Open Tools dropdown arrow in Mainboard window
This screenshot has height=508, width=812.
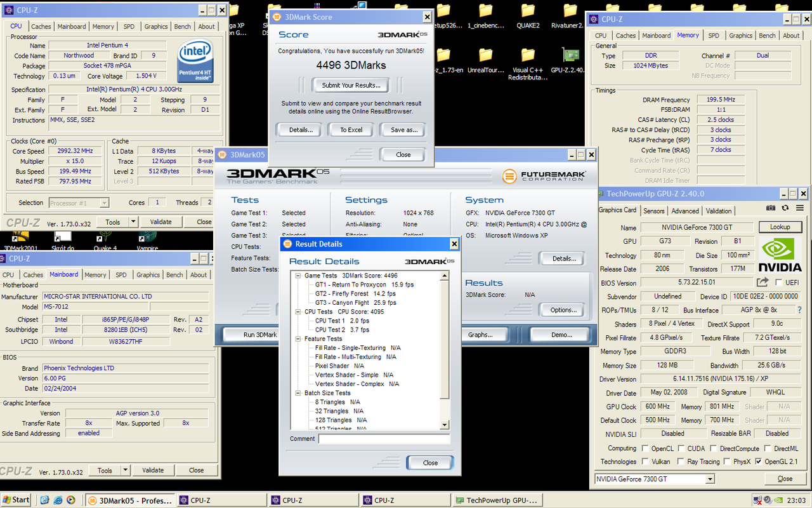click(x=125, y=471)
